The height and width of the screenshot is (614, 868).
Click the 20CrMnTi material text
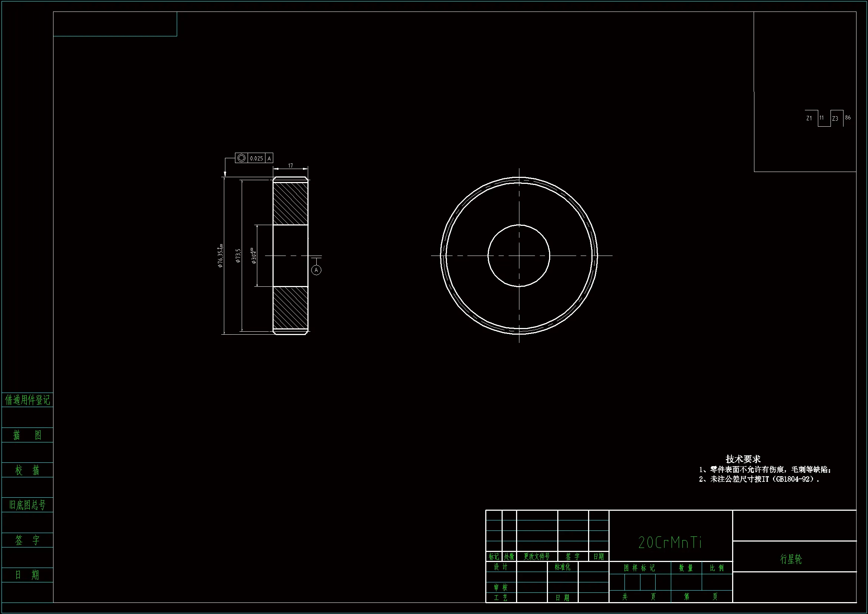coord(670,543)
